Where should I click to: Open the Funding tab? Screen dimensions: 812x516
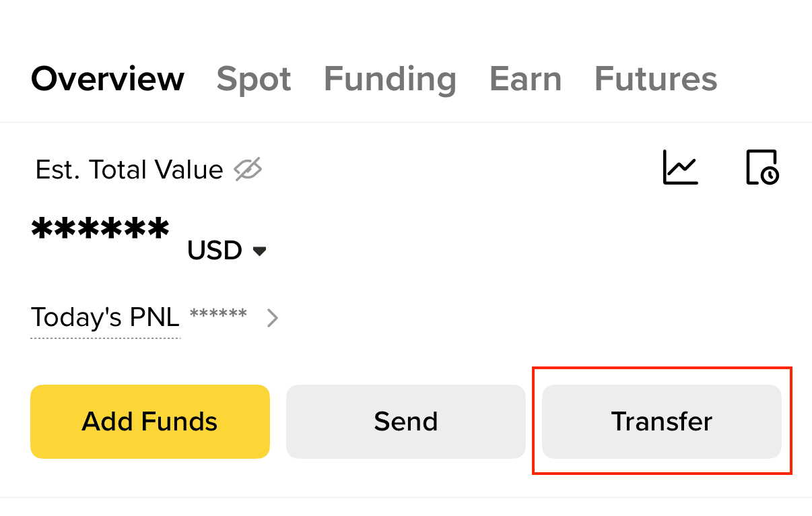coord(390,79)
